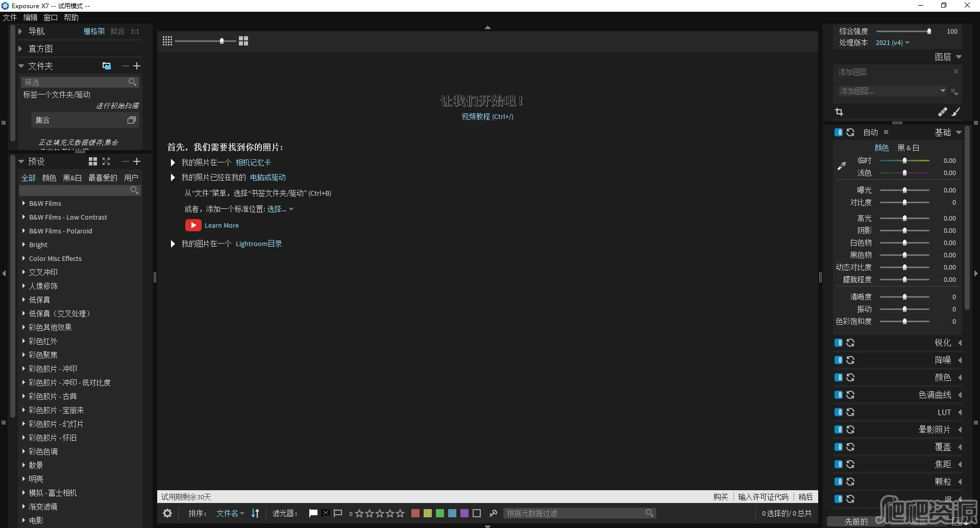The width and height of the screenshot is (980, 528).
Task: Switch to large grid thumbnails icon
Action: 243,41
